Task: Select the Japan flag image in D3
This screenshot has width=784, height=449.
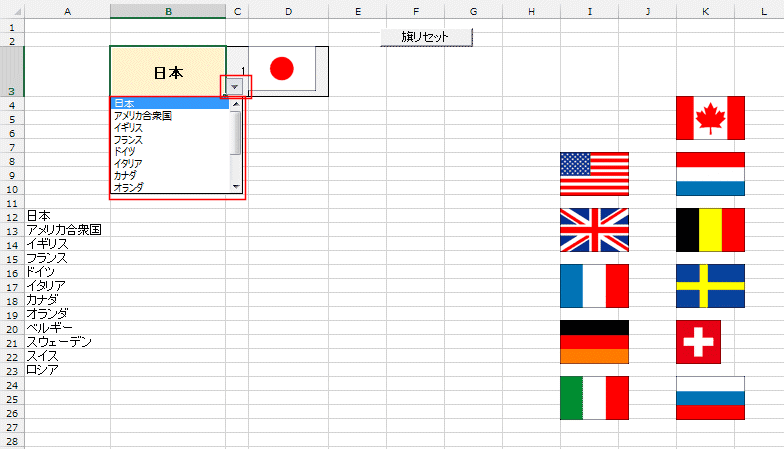Action: (282, 68)
